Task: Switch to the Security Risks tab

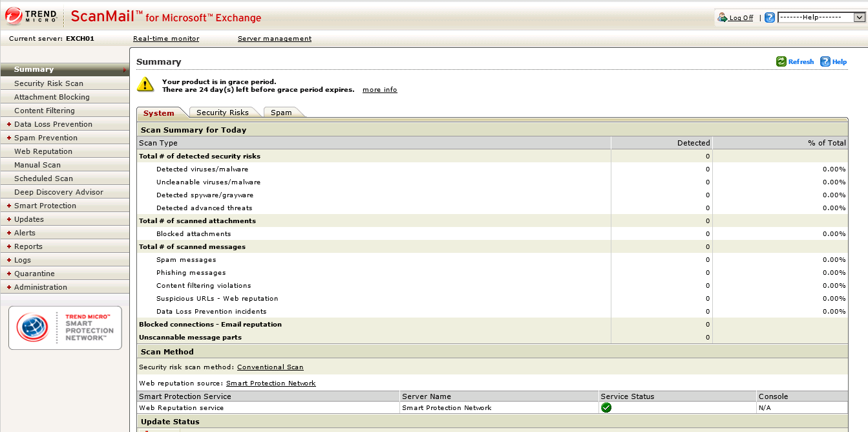Action: [x=222, y=113]
